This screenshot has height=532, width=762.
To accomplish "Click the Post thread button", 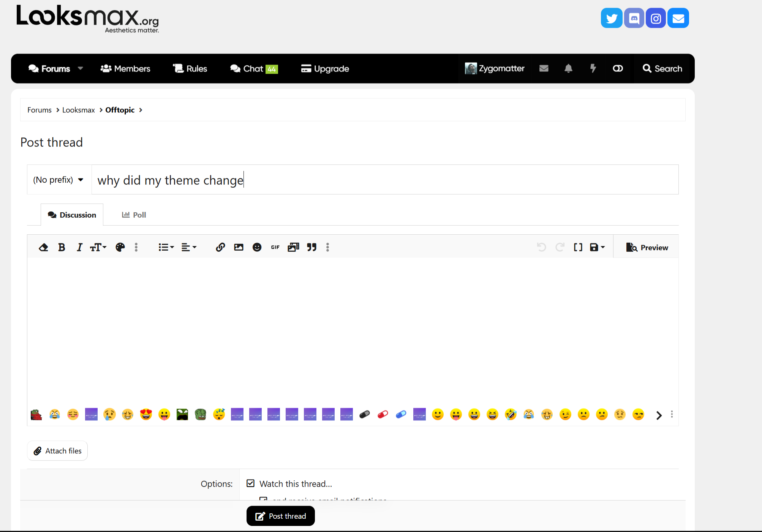I will pyautogui.click(x=280, y=516).
